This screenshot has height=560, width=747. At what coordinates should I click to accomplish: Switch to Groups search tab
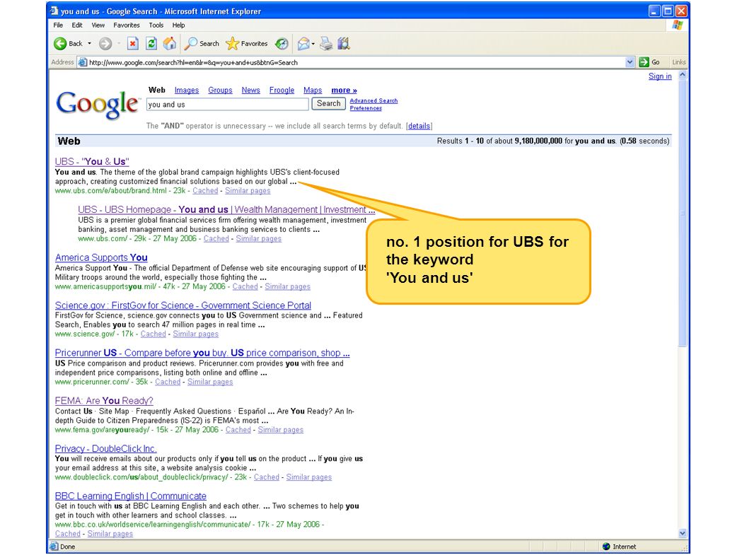[220, 91]
